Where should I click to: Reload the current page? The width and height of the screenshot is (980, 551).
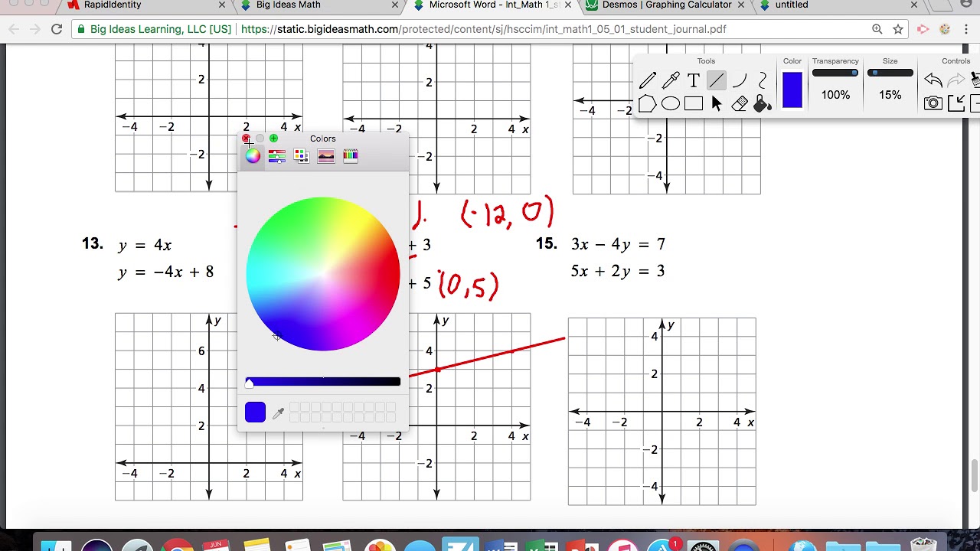(57, 29)
